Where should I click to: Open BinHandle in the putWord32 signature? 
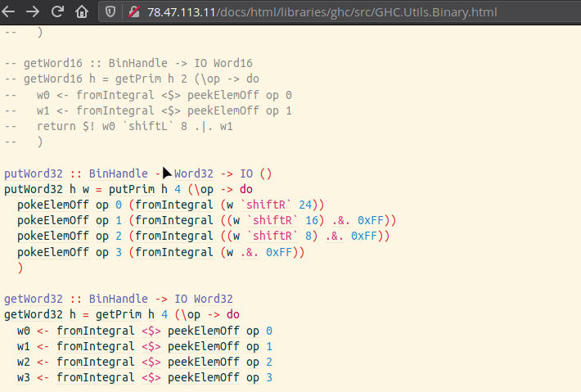[x=118, y=173]
